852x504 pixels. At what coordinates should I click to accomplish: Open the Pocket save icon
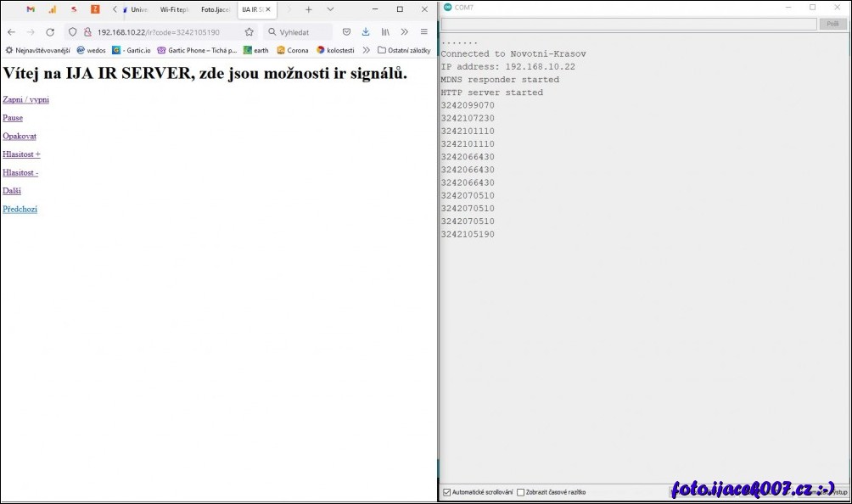coord(346,31)
